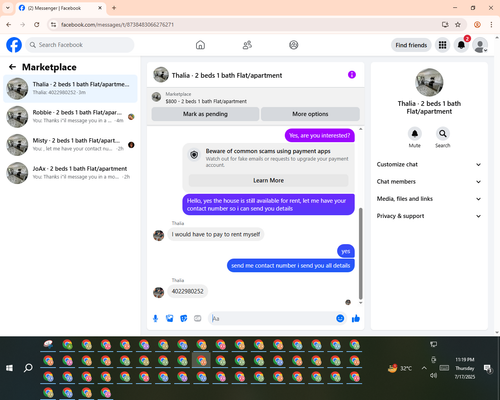Image resolution: width=500 pixels, height=400 pixels.
Task: Bookmark this page with the star icon
Action: (x=458, y=24)
